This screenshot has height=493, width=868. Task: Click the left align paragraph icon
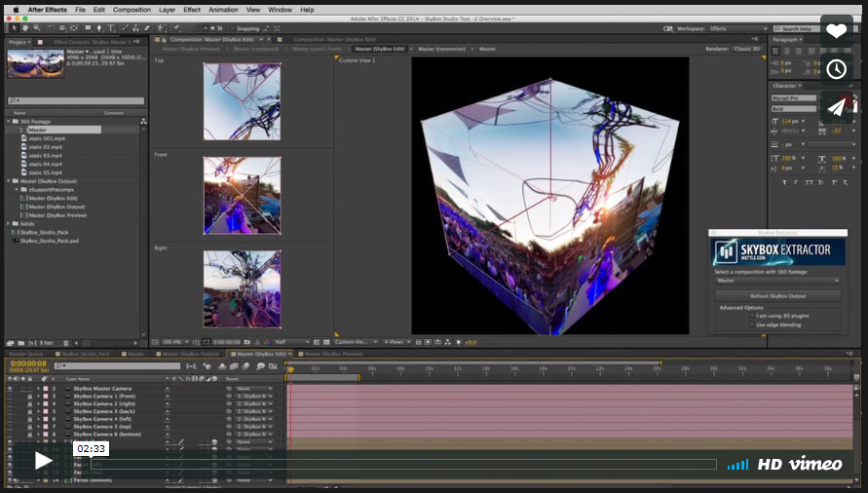(x=775, y=51)
